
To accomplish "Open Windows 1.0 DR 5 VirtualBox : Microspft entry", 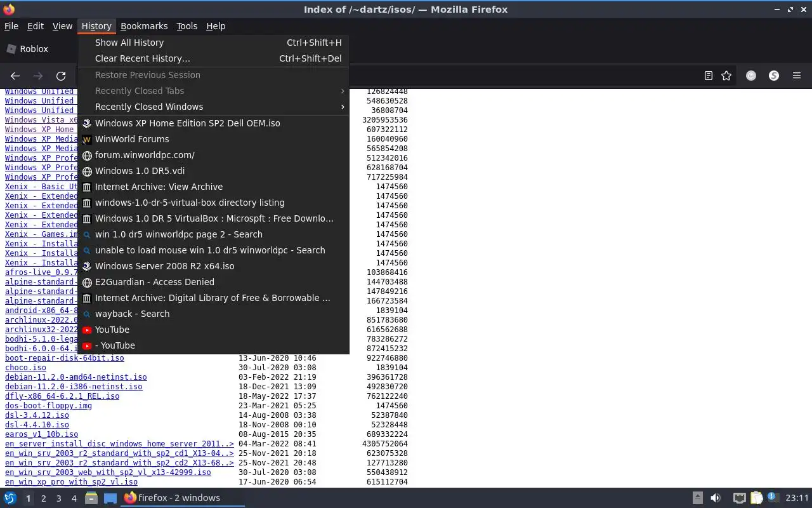I will pyautogui.click(x=213, y=218).
